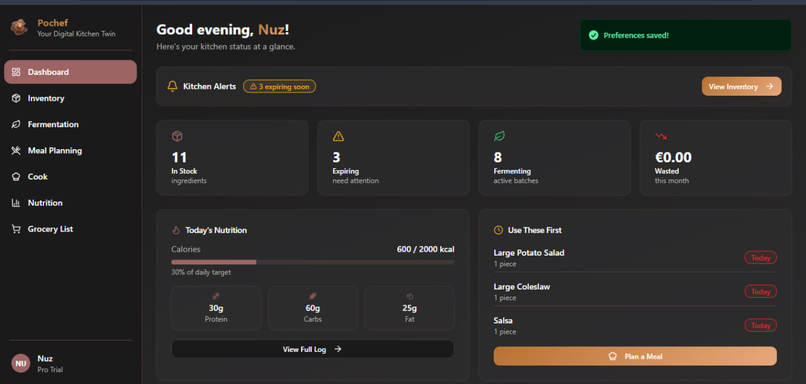Open the Expiring need attention card
806x384 pixels.
pos(393,158)
